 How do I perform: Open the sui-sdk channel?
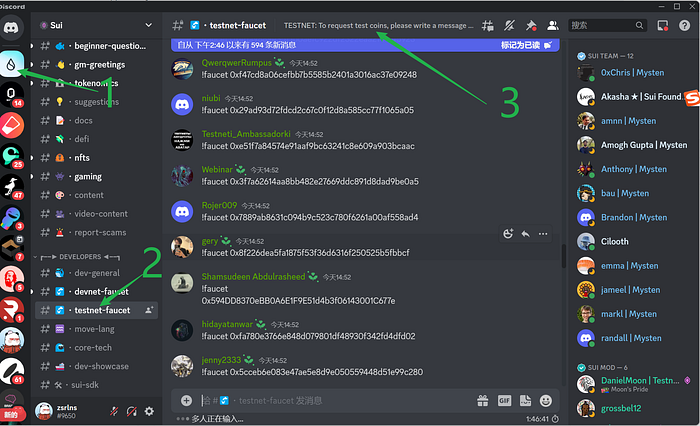(96, 385)
